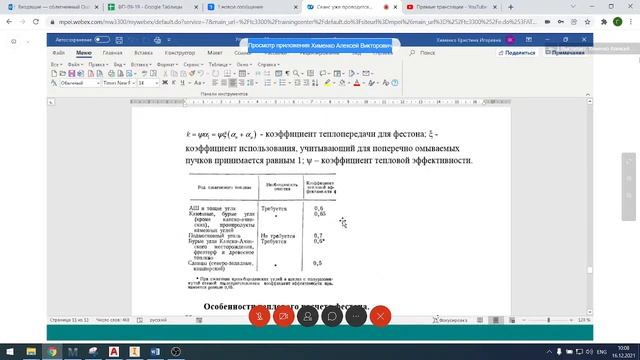Viewport: 640px width, 360px height.
Task: Open the font size 14 combo box
Action: click(148, 83)
